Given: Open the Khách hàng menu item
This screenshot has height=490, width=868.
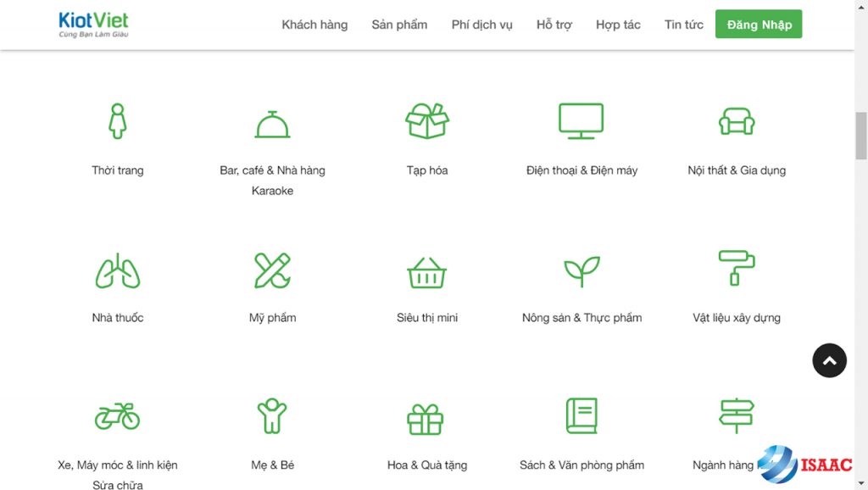Looking at the screenshot, I should (314, 25).
